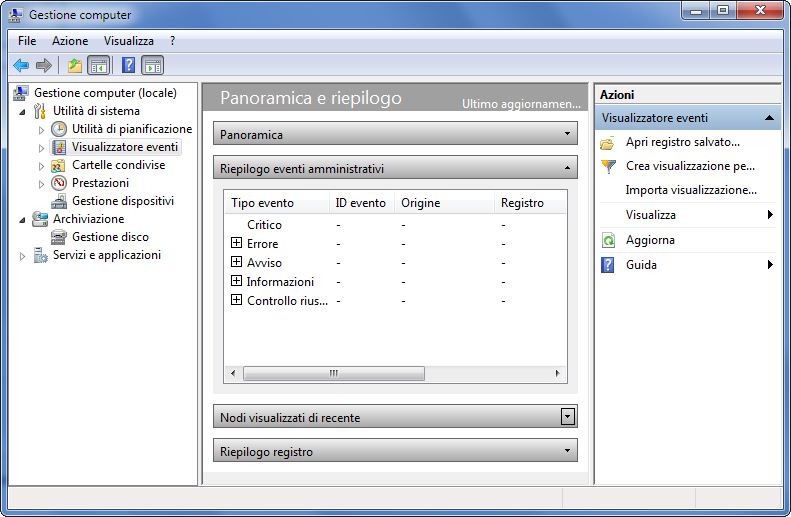Image resolution: width=791 pixels, height=517 pixels.
Task: Open Help via the toolbar question mark icon
Action: point(129,65)
